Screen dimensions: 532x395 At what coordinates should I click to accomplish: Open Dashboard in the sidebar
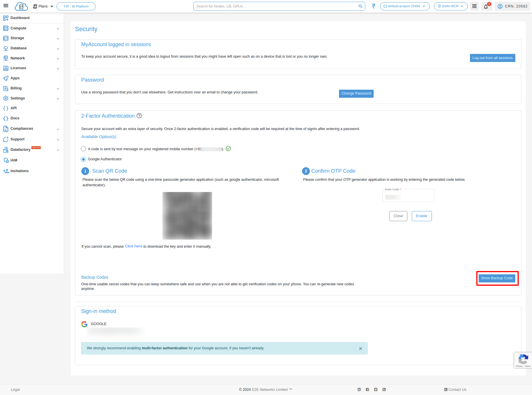[x=20, y=18]
